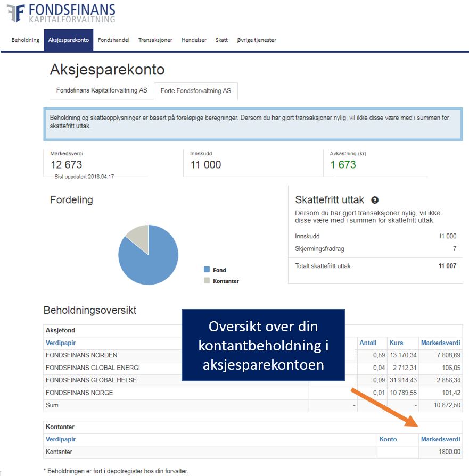This screenshot has width=469, height=476.
Task: Click the blue Fond legend swatch
Action: [207, 269]
